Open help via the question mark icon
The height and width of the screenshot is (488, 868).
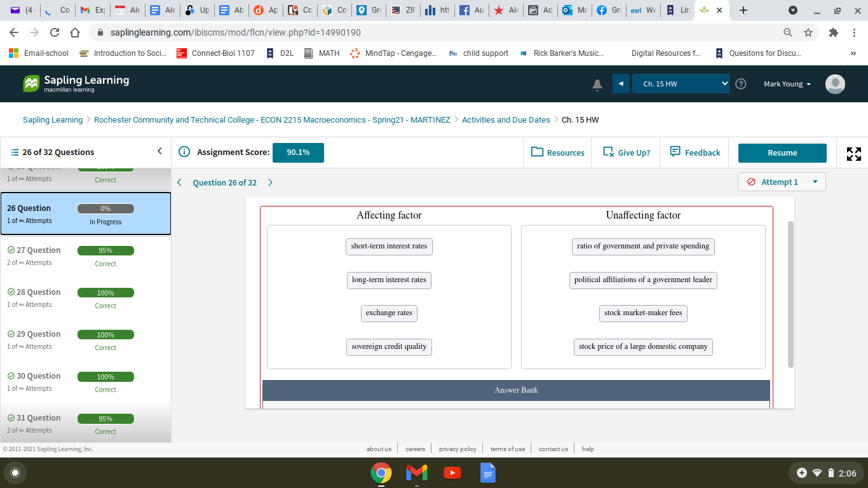pyautogui.click(x=741, y=83)
